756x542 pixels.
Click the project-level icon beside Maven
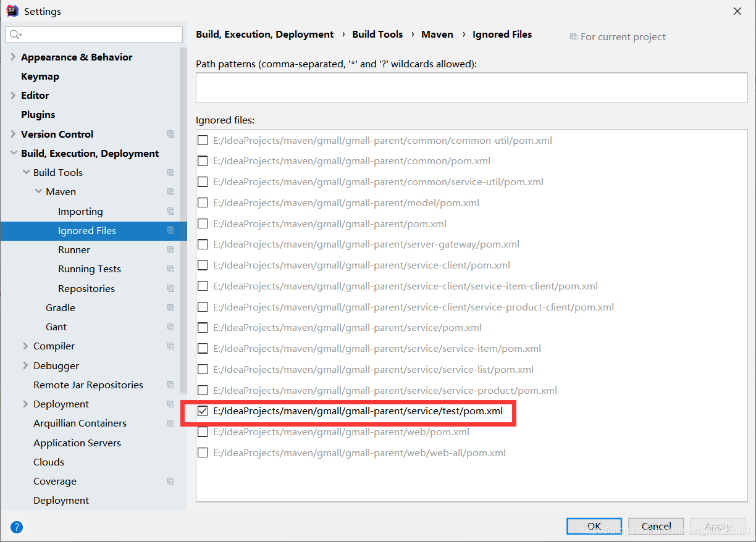pos(170,191)
